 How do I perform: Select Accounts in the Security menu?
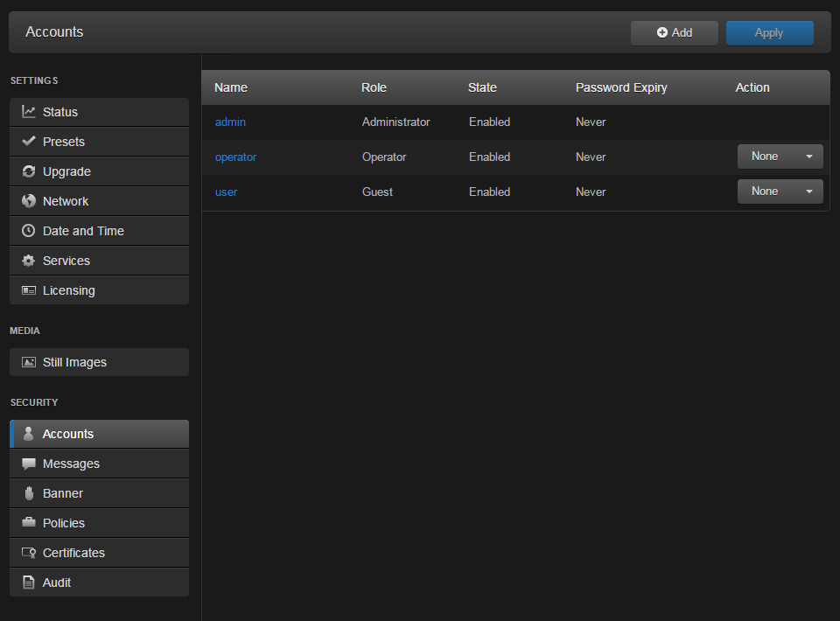point(70,433)
